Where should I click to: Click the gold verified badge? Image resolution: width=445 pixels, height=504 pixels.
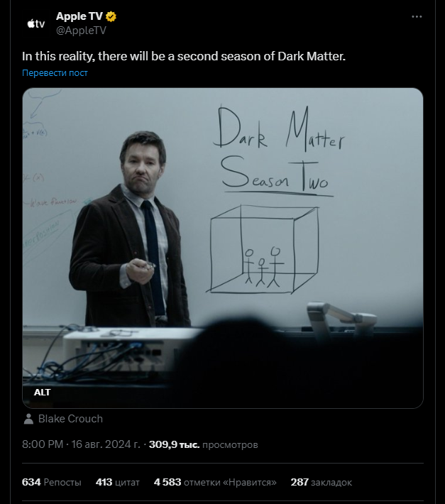point(111,16)
